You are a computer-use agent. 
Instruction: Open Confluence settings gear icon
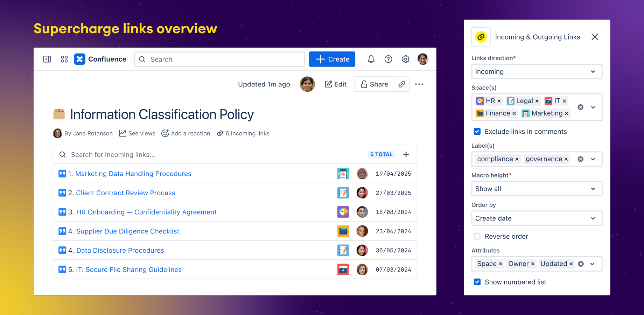pos(405,59)
